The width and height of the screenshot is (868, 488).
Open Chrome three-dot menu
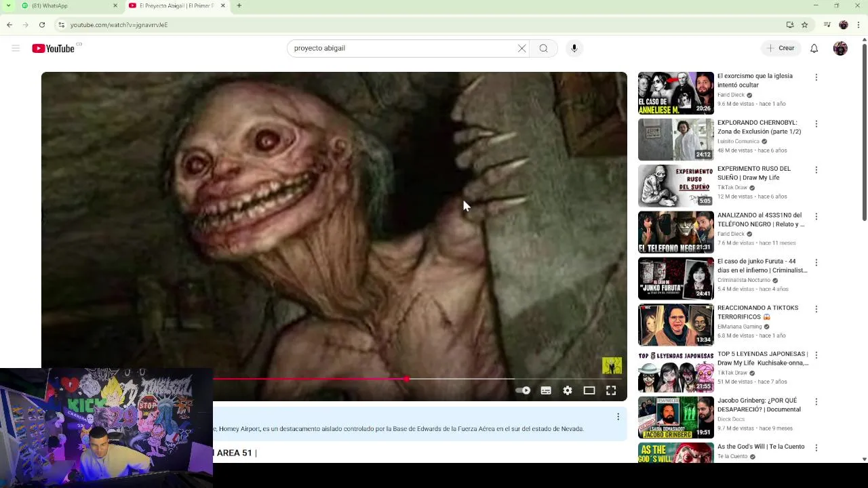point(859,25)
